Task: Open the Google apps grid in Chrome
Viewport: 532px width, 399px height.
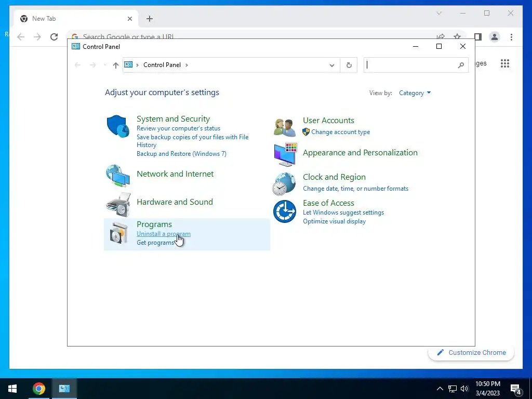Action: click(505, 63)
